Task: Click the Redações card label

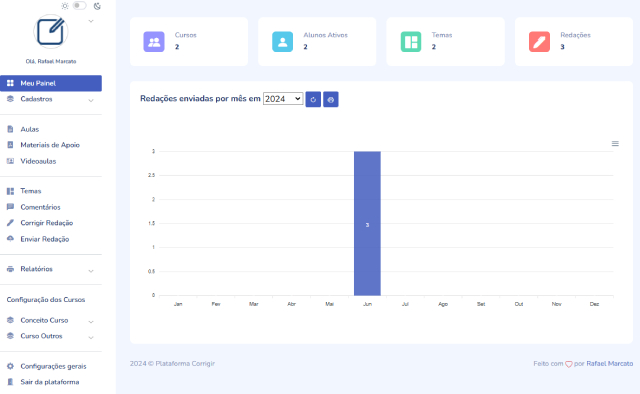Action: [576, 35]
